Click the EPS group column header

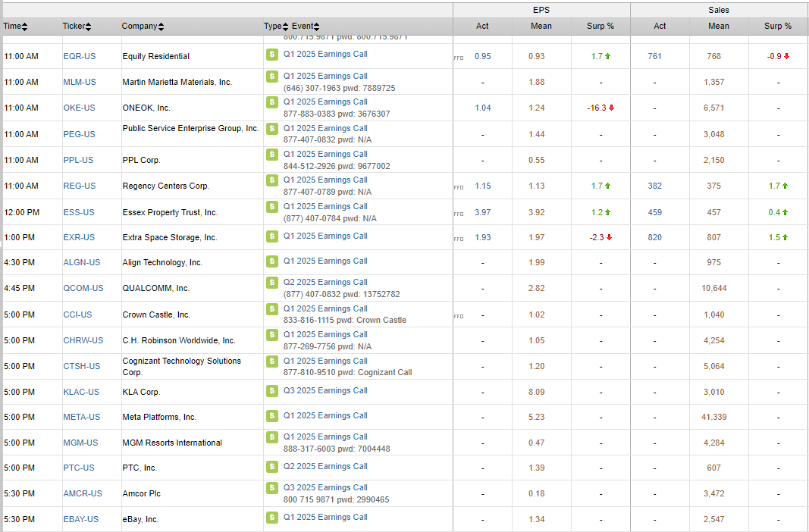click(541, 11)
